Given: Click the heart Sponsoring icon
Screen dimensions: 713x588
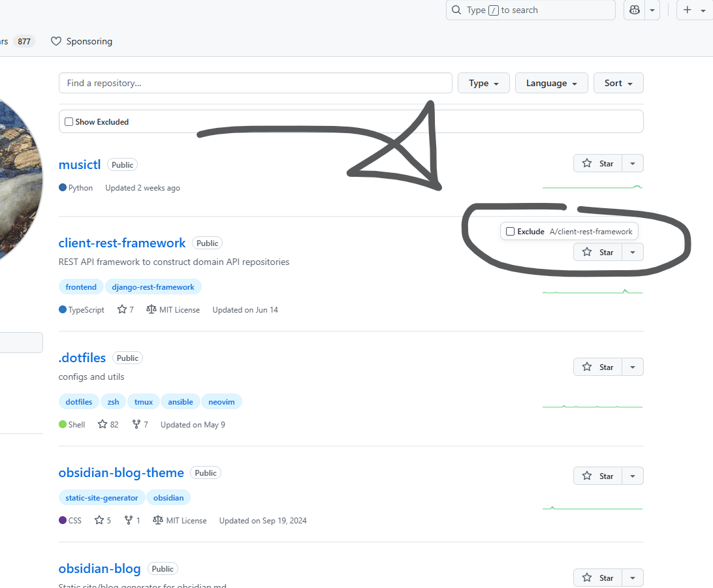Looking at the screenshot, I should (x=56, y=41).
